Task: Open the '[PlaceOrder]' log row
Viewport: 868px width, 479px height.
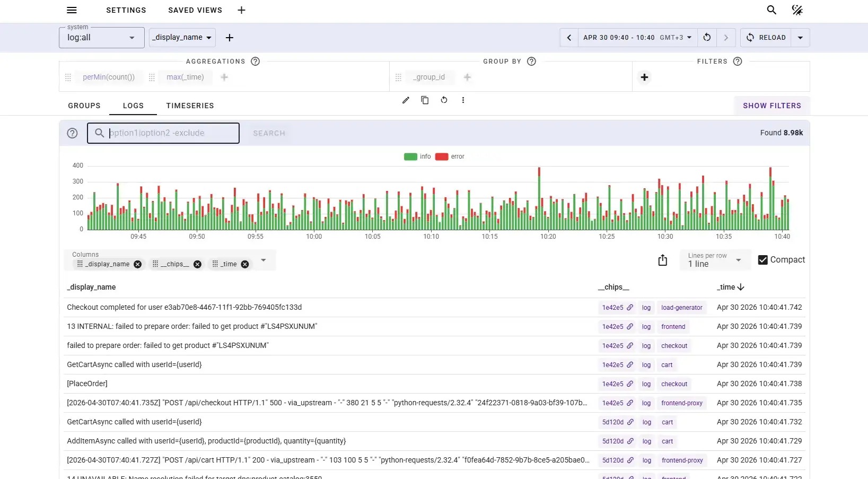Action: point(434,384)
